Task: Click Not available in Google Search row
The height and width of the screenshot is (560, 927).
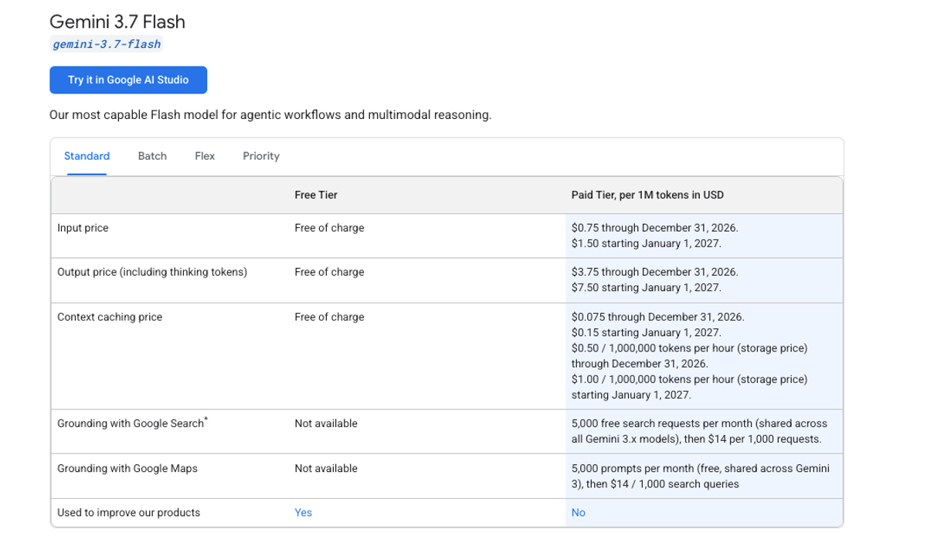Action: 326,423
